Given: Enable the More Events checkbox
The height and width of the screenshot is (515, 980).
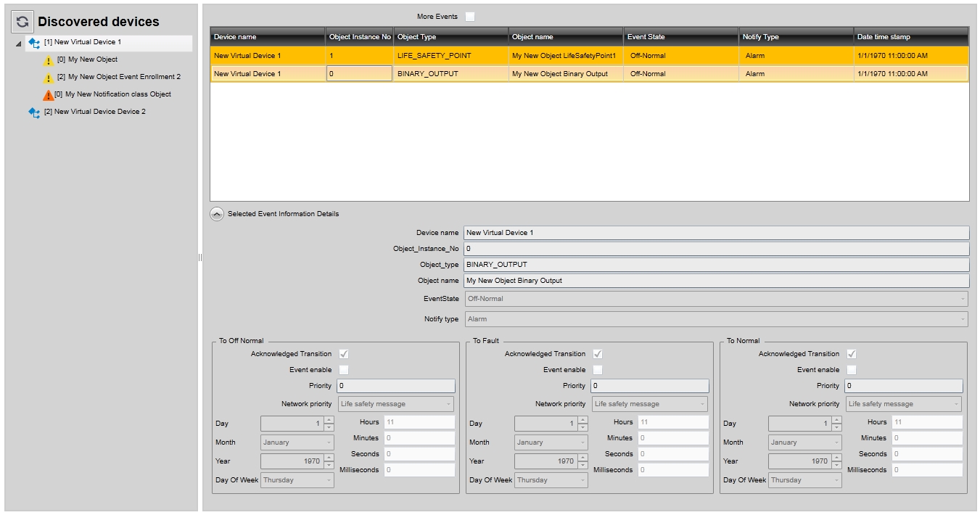Looking at the screenshot, I should [470, 17].
